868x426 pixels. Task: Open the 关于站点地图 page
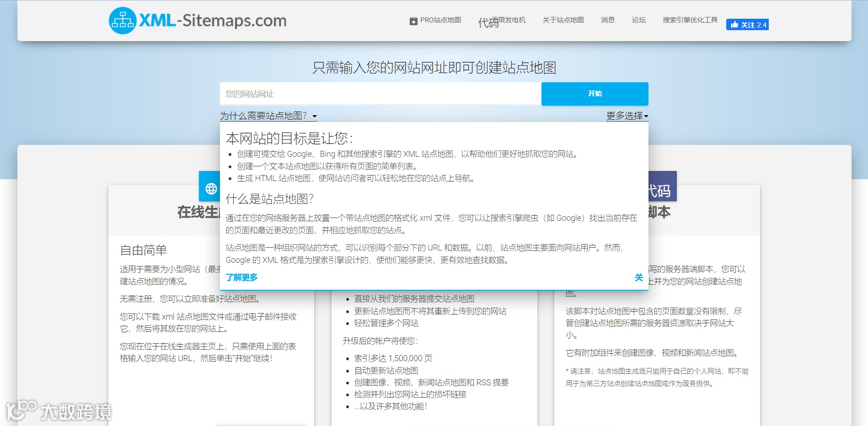click(563, 20)
